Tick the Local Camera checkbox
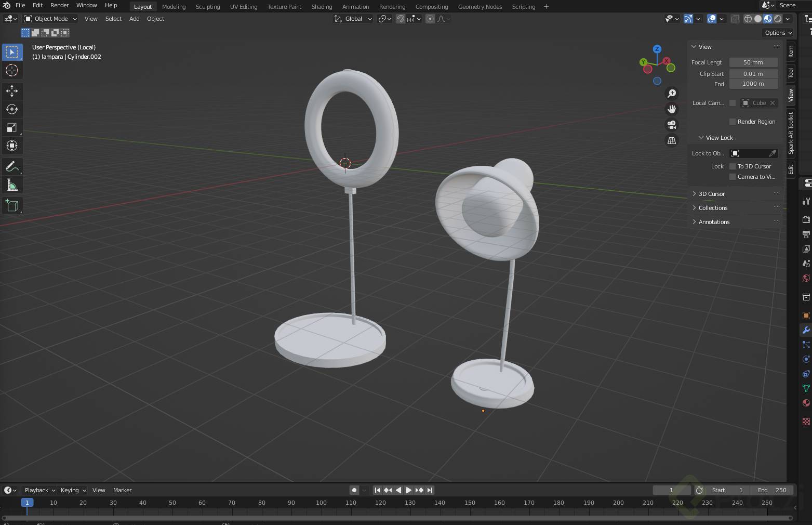Image resolution: width=812 pixels, height=525 pixels. [733, 103]
